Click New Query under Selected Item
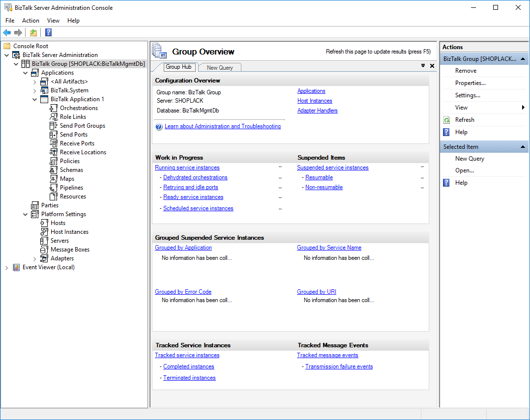530x420 pixels. click(470, 159)
